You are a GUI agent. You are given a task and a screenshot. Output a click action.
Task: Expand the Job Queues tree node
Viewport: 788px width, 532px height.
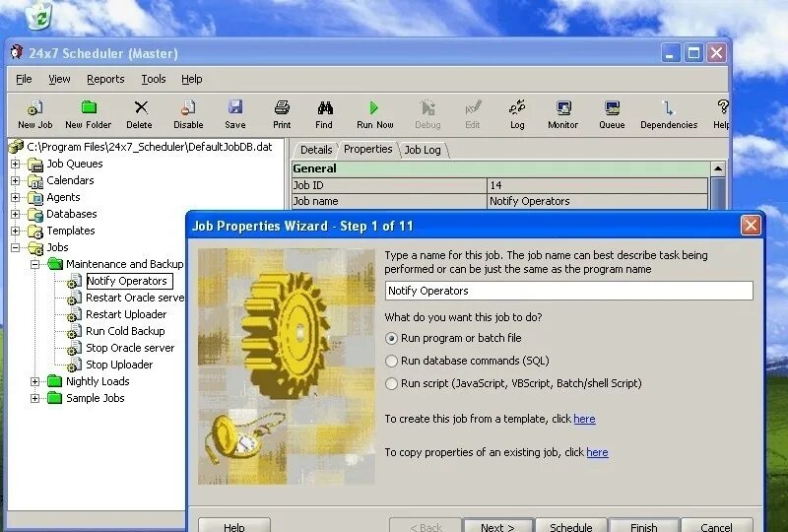tap(16, 164)
